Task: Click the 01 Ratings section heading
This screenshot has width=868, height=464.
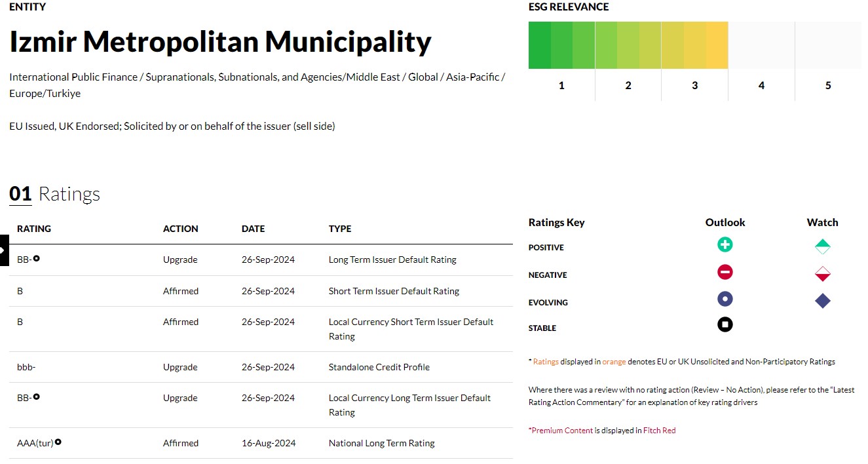Action: click(54, 194)
